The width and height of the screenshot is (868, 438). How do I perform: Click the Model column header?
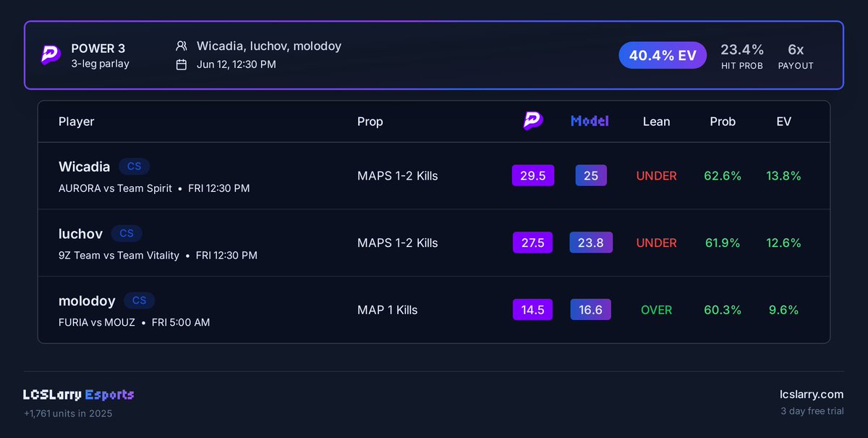click(590, 121)
